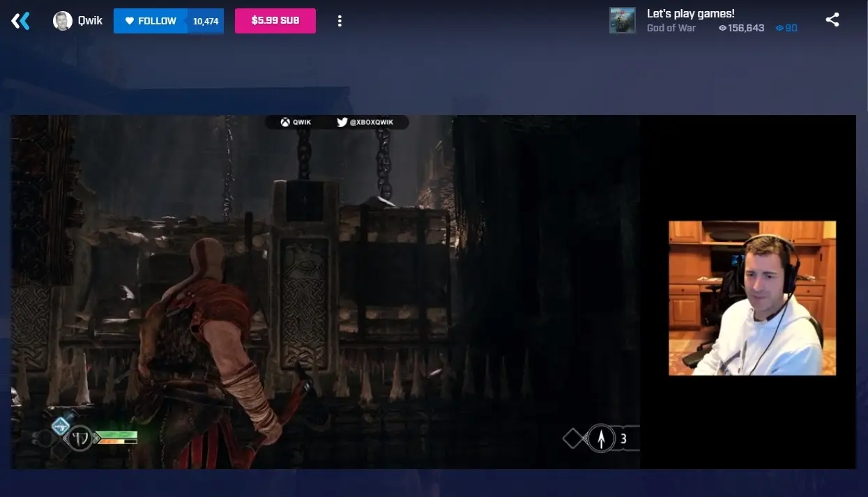This screenshot has width=868, height=497.
Task: Select the "Let's play games!" stream title
Action: 691,13
